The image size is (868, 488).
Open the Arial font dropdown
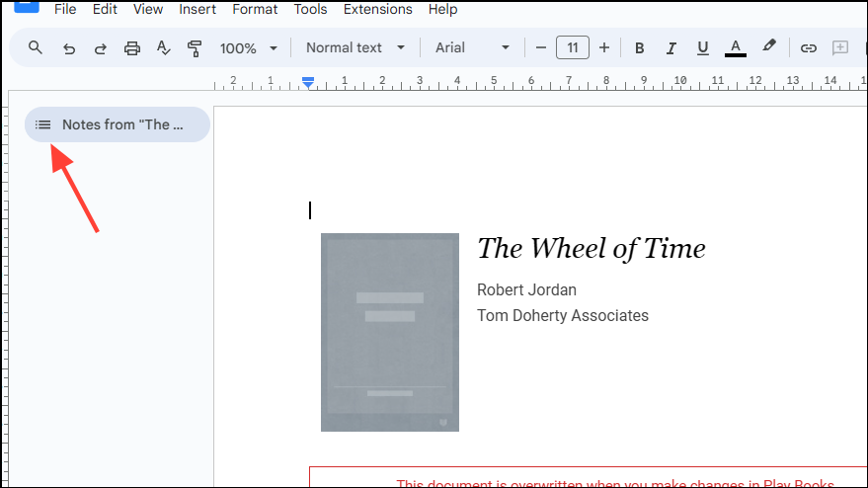pyautogui.click(x=473, y=47)
